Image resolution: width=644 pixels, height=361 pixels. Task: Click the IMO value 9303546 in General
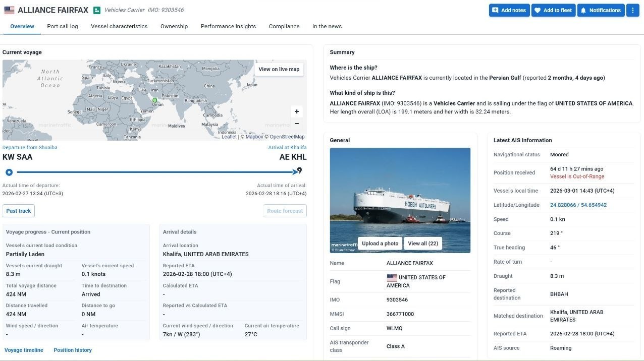coord(397,300)
